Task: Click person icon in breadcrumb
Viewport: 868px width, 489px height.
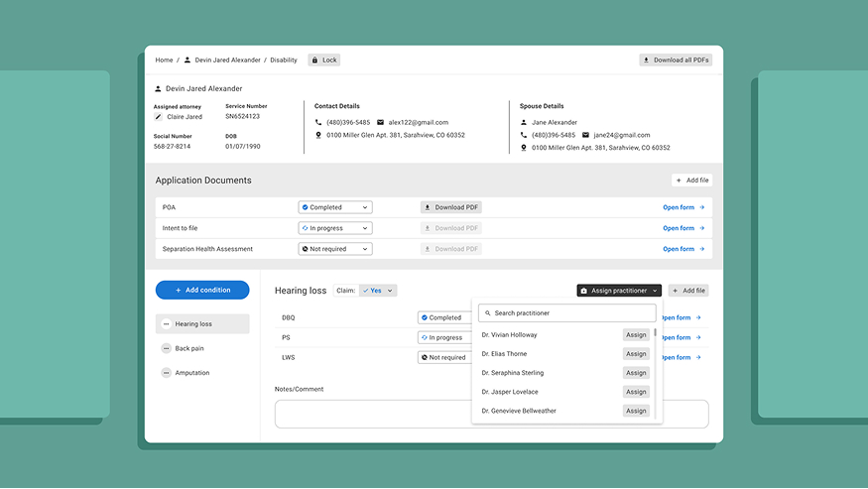Action: 187,60
